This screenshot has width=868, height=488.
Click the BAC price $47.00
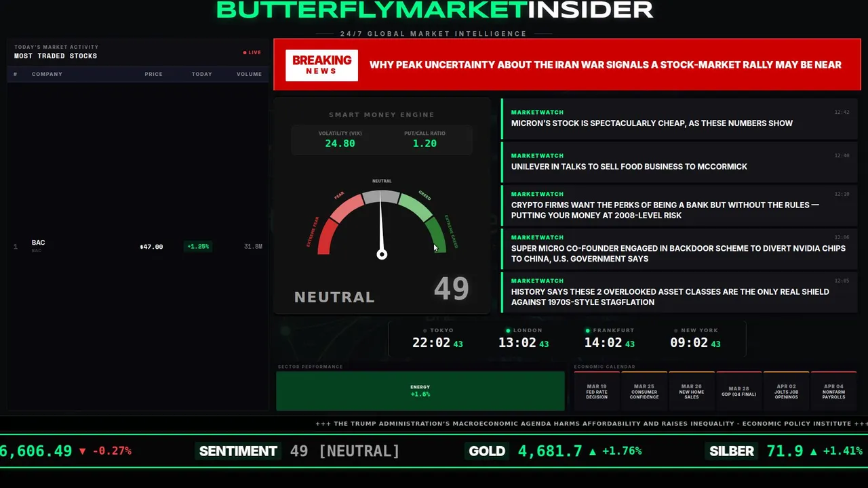[151, 247]
